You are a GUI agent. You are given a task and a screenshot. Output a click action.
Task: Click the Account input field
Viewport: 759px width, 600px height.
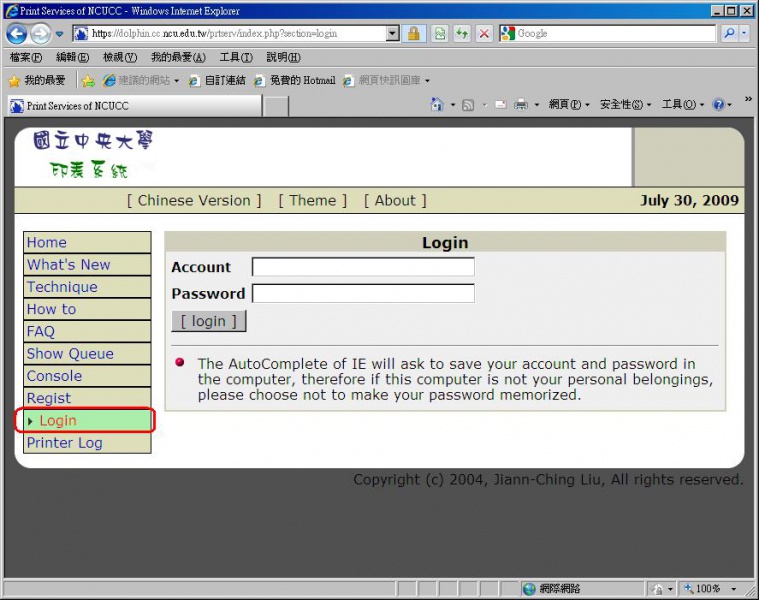point(363,267)
